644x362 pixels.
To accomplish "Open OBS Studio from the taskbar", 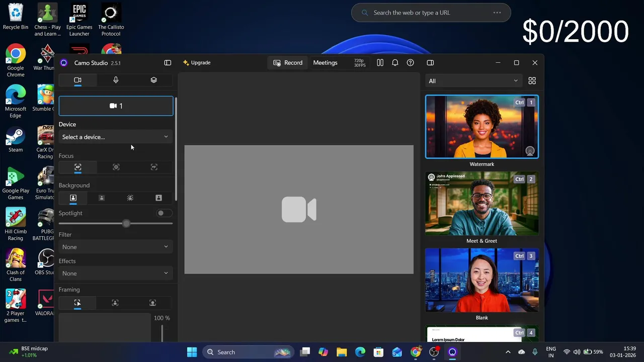I will (434, 352).
